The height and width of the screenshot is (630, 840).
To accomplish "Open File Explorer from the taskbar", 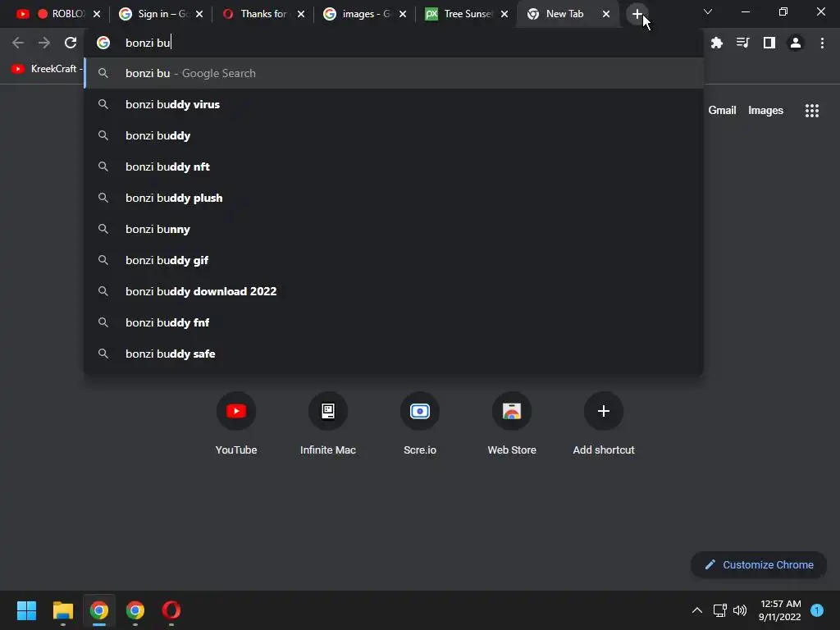I will (62, 610).
